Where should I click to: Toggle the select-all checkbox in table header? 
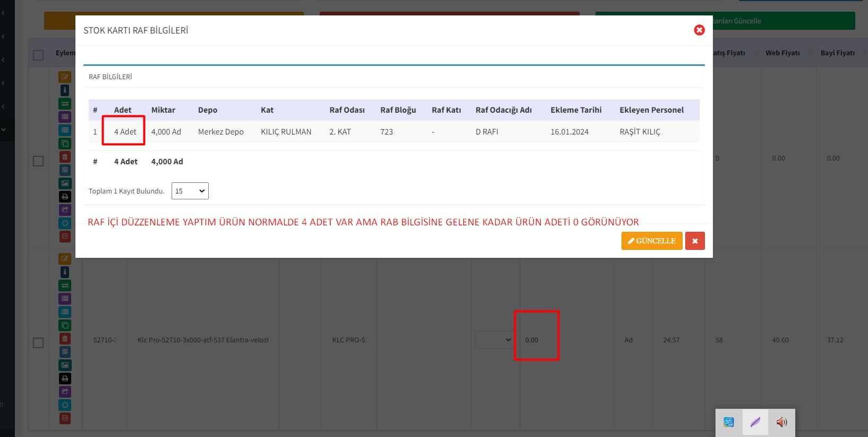pos(38,55)
